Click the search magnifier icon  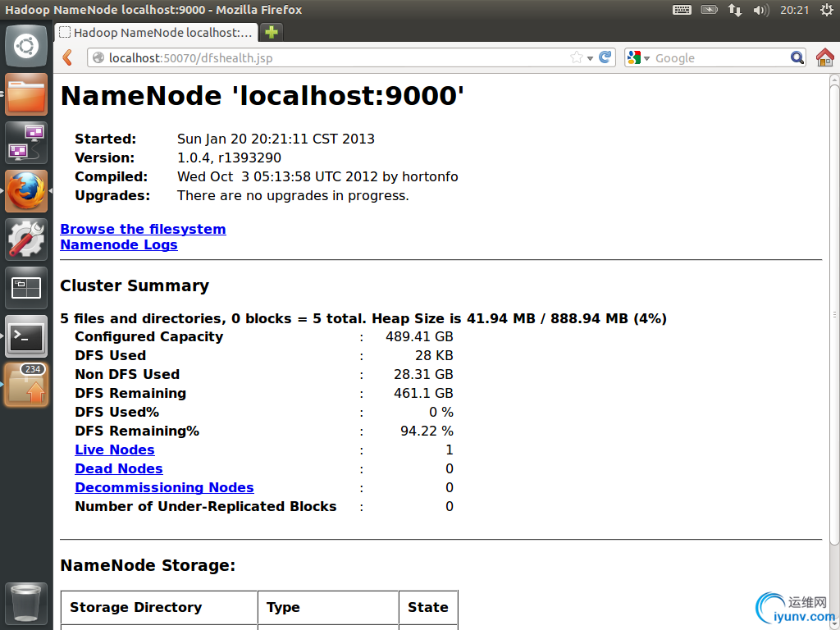pos(797,57)
